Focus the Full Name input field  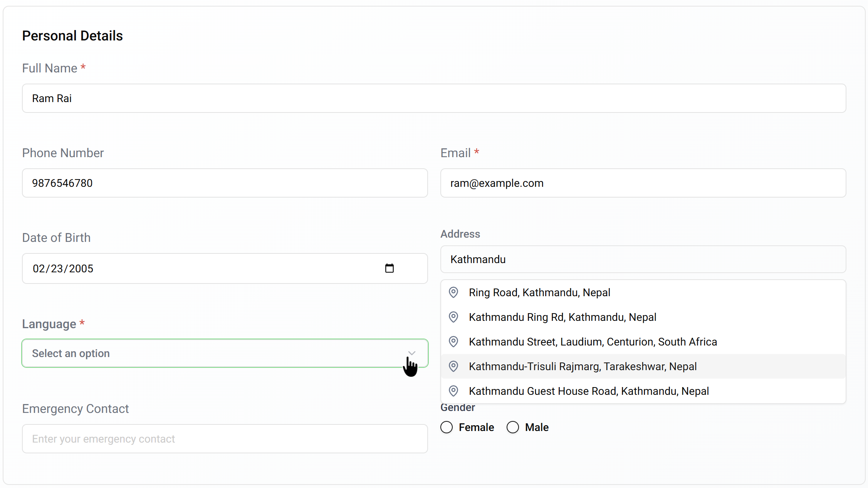(434, 98)
